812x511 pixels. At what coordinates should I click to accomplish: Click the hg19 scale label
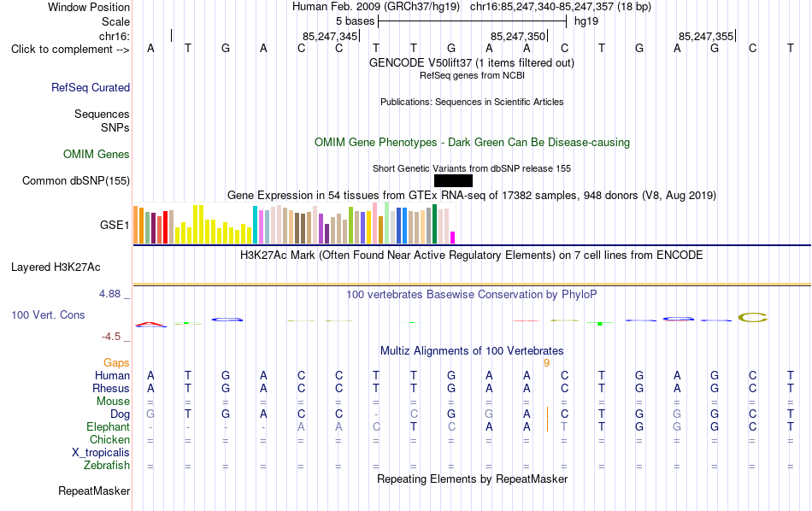point(586,21)
